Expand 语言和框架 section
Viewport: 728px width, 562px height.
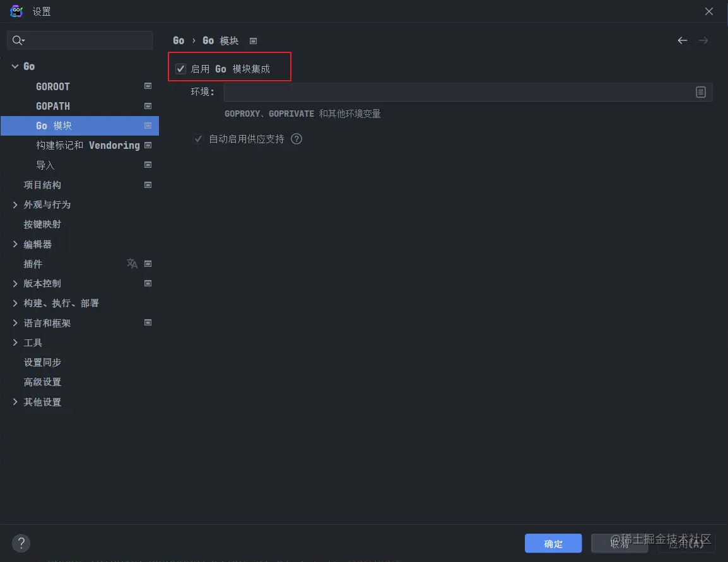pyautogui.click(x=15, y=323)
